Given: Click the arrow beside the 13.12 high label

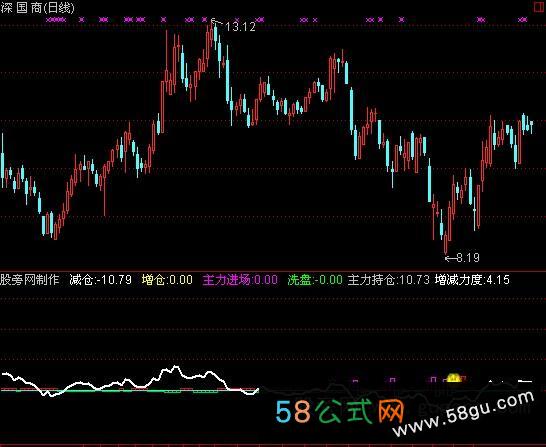Looking at the screenshot, I should (x=216, y=22).
